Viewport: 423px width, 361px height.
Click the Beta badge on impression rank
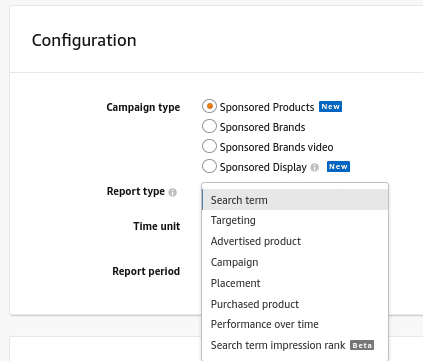(362, 345)
